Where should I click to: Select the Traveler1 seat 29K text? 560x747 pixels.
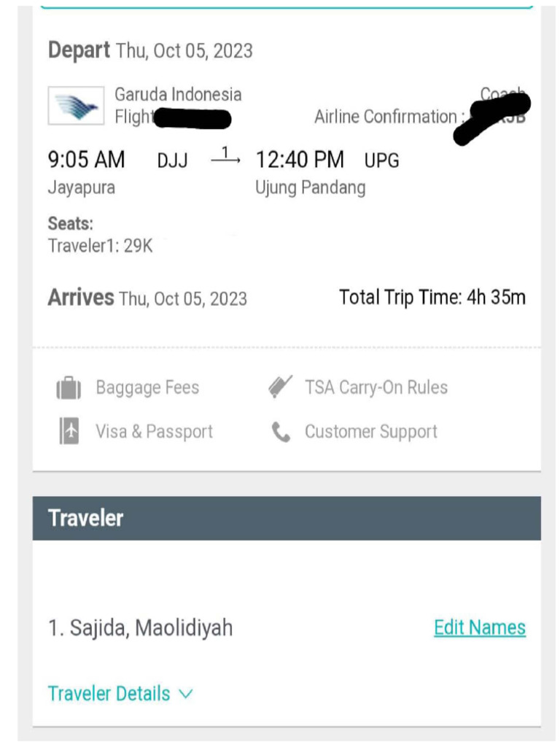coord(100,246)
